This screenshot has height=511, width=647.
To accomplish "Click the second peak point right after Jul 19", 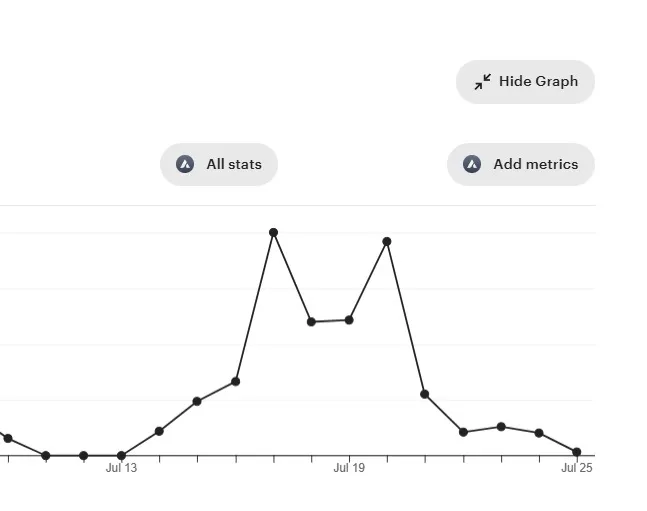I will click(387, 241).
